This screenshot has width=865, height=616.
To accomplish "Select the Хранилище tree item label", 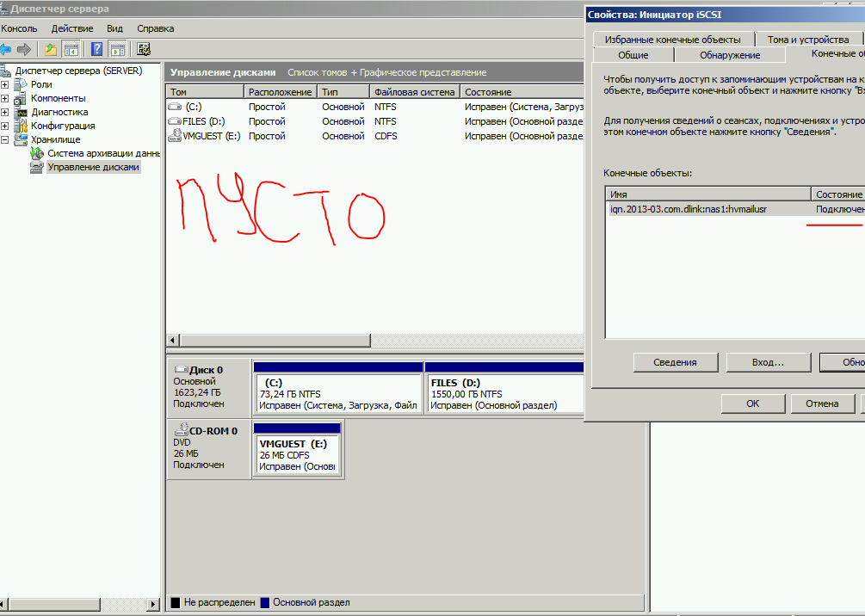I will (x=56, y=139).
